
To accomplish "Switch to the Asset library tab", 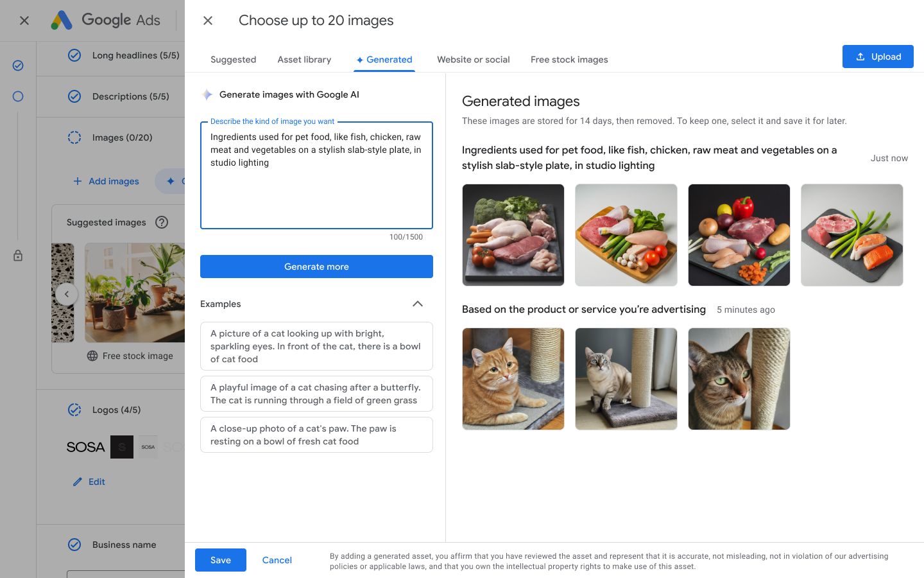I will (304, 60).
